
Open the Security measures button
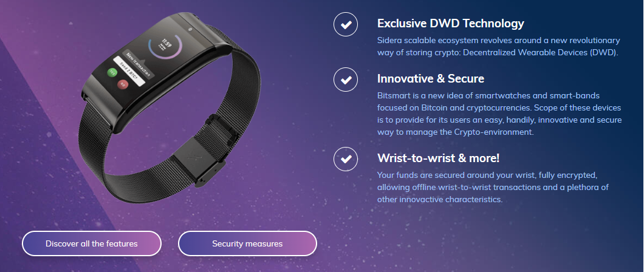tap(247, 243)
